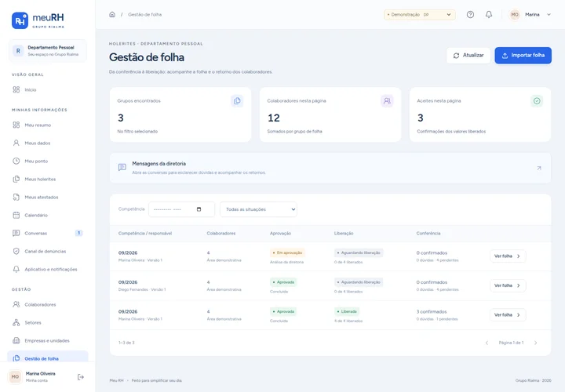The height and width of the screenshot is (392, 565).
Task: Open the Demonstração DP environment dropdown
Action: [x=419, y=15]
